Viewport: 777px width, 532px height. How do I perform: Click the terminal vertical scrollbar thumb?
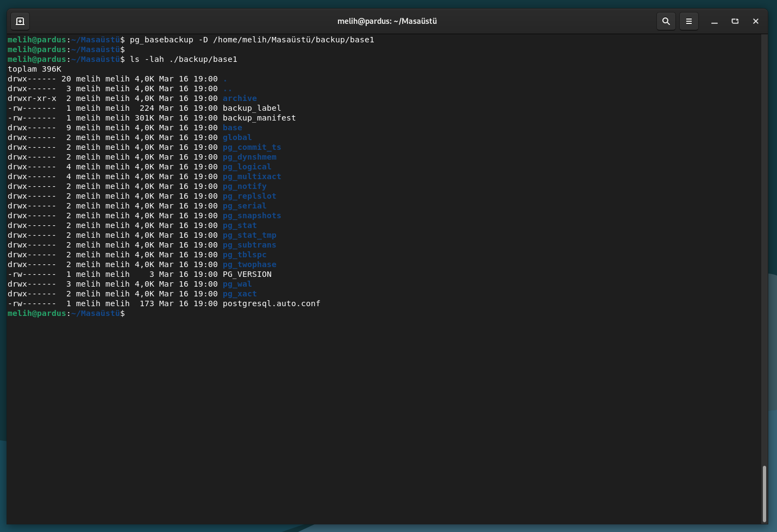(764, 493)
